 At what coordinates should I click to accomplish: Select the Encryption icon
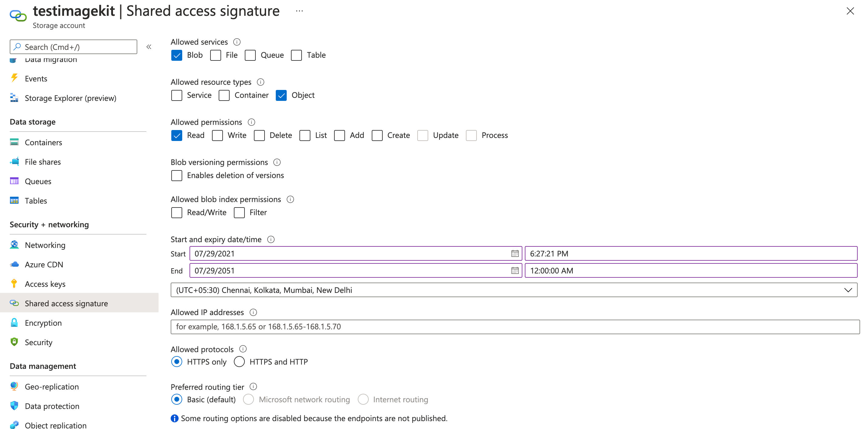coord(14,322)
